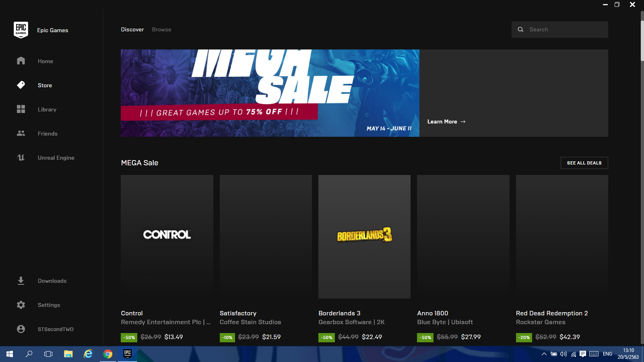Open Internet Explorer from taskbar
This screenshot has width=644, height=362.
tap(88, 354)
